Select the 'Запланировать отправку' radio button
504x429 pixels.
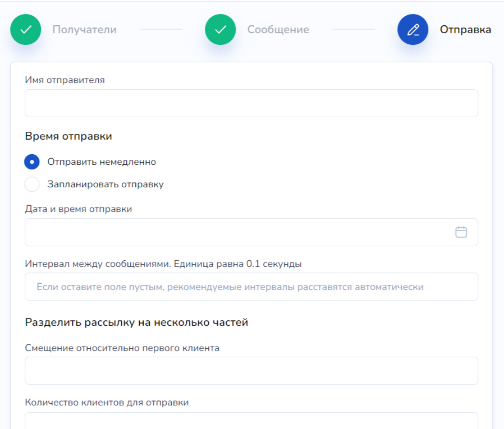[33, 184]
